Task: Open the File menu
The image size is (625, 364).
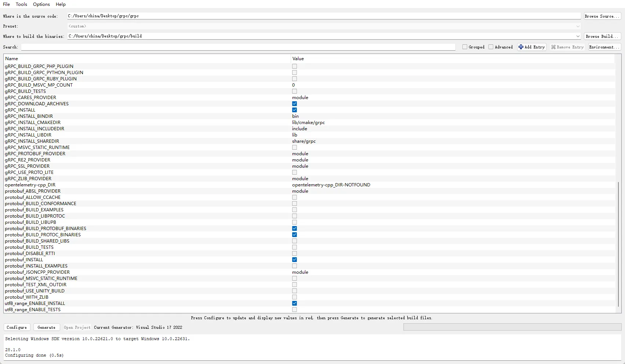Action: tap(7, 4)
